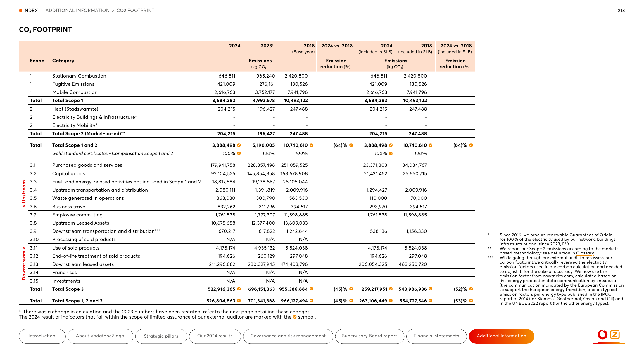Click the checkmark beside 10,740,610 in the 2018 (Base year) column
Viewport: 644px width, 363px height.
(x=311, y=145)
